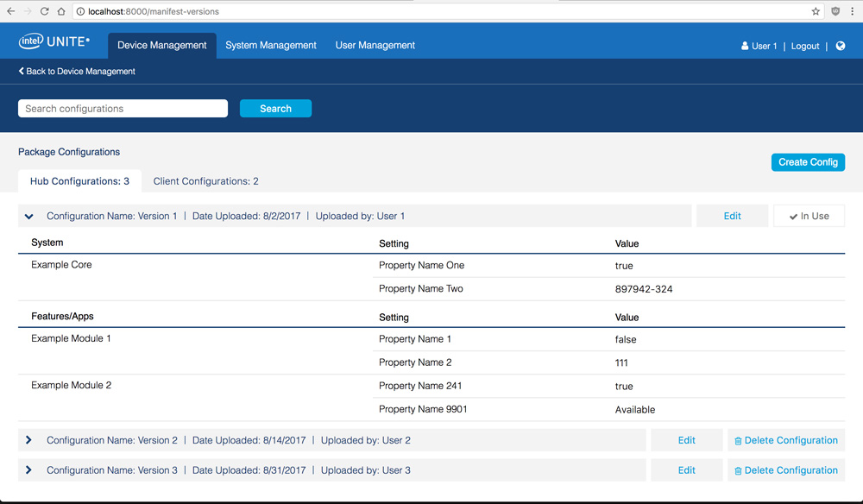
Task: Click Back to Device Management link
Action: (77, 71)
